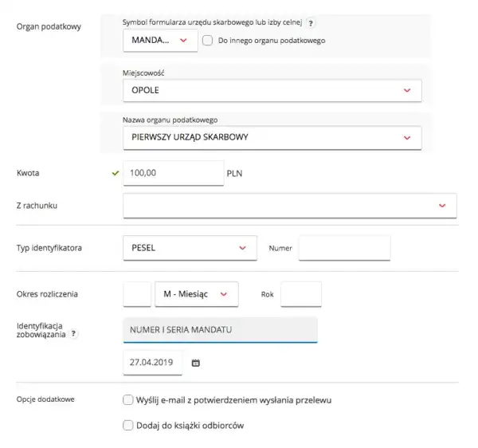Click the NUMER I SERIA MANDATU field

(220, 330)
